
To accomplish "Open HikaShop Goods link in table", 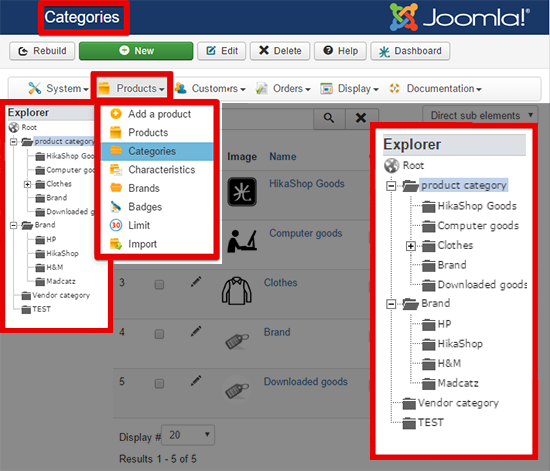I will [x=307, y=183].
